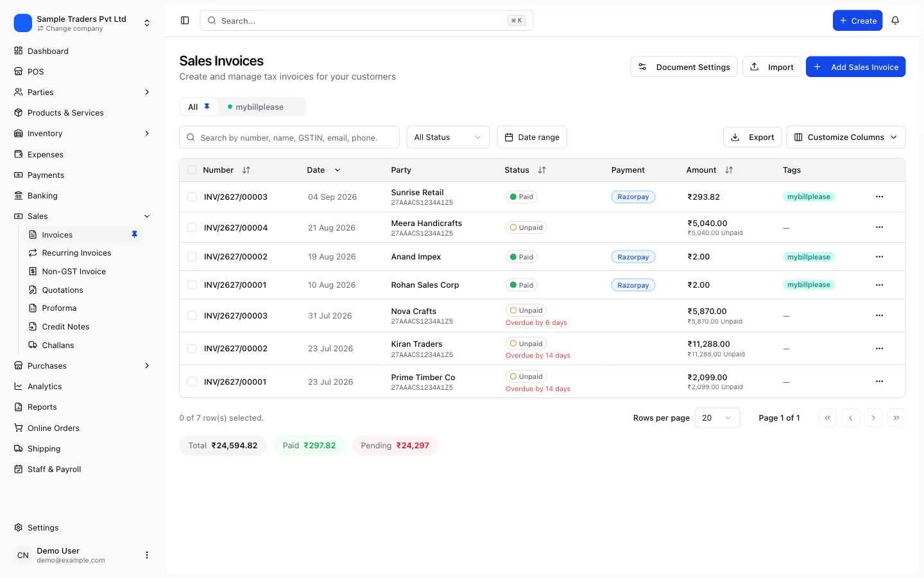
Task: Open the All Status filter dropdown
Action: [448, 137]
